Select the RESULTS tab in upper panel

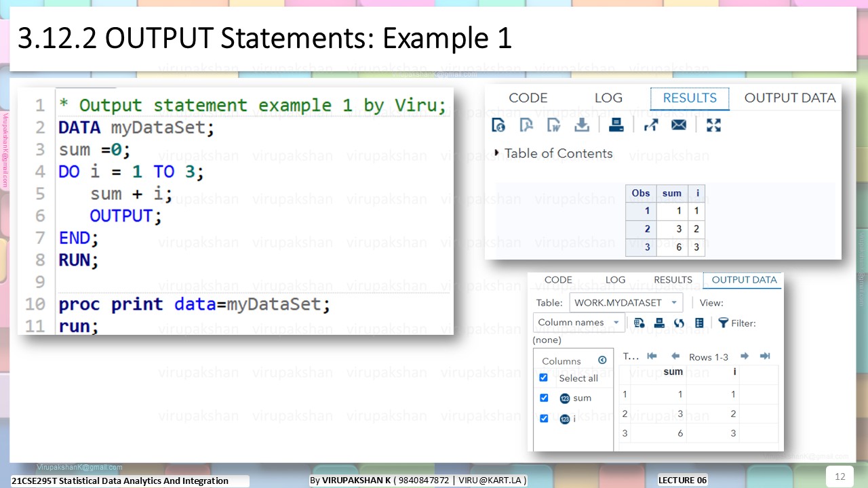click(690, 98)
